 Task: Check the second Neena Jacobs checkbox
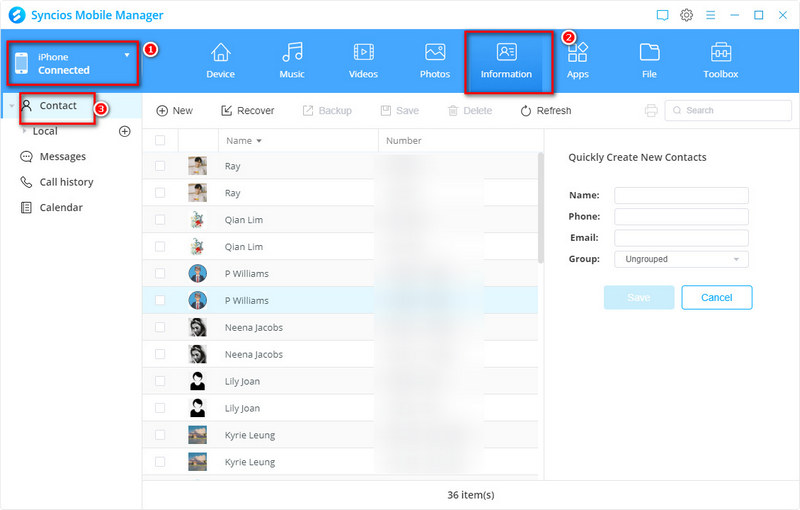(x=160, y=354)
